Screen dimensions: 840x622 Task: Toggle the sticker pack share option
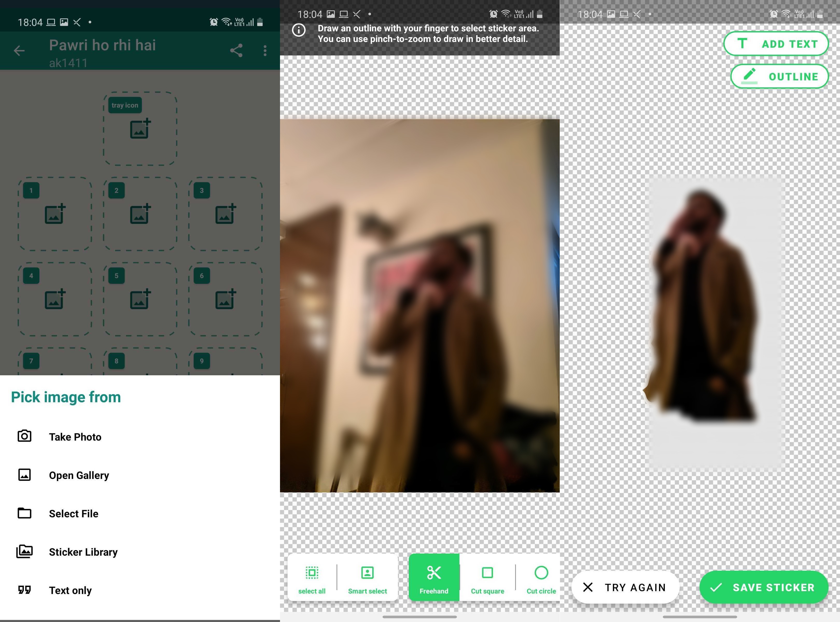pos(237,52)
